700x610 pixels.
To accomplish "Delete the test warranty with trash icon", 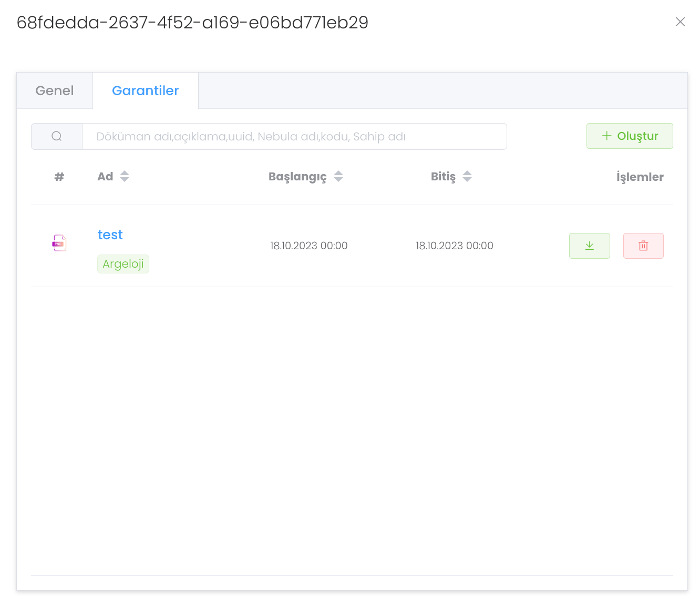I will (643, 246).
